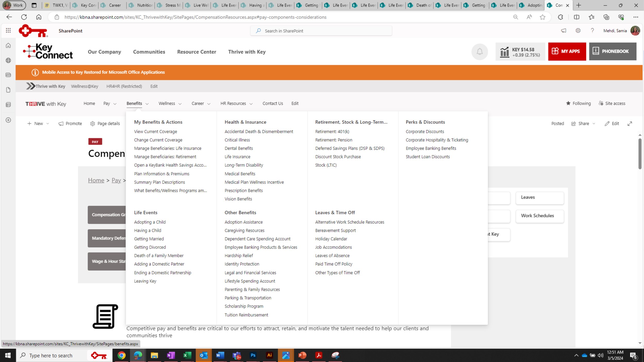Toggle Following star for this site
Viewport: 644px width, 362px height.
pos(568,103)
